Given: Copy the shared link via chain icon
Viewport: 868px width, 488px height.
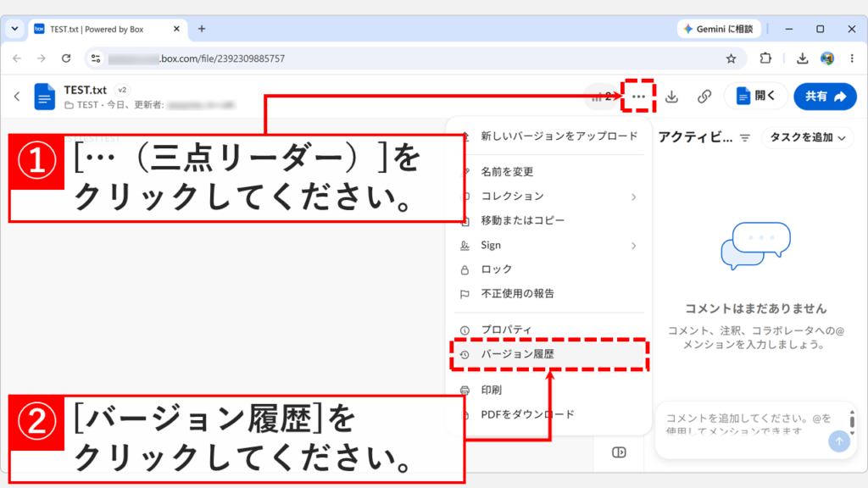Looking at the screenshot, I should point(704,97).
